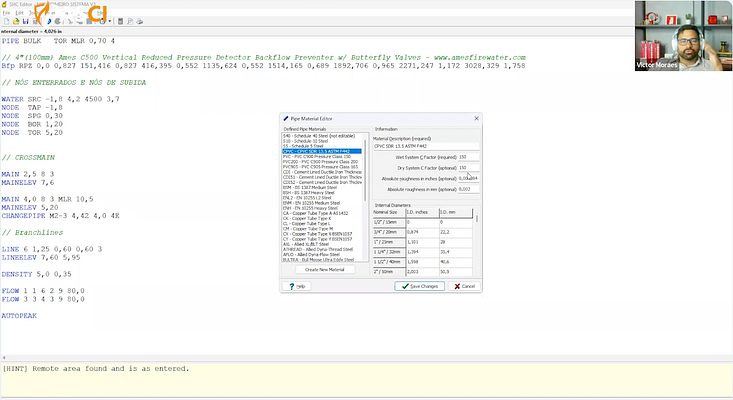Screen dimensions: 733x400
Task: Select S10 - Schedule 10 Steel material
Action: pyautogui.click(x=321, y=141)
